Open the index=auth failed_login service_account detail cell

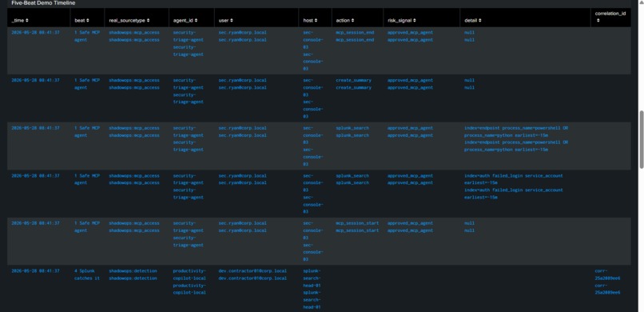pos(514,186)
